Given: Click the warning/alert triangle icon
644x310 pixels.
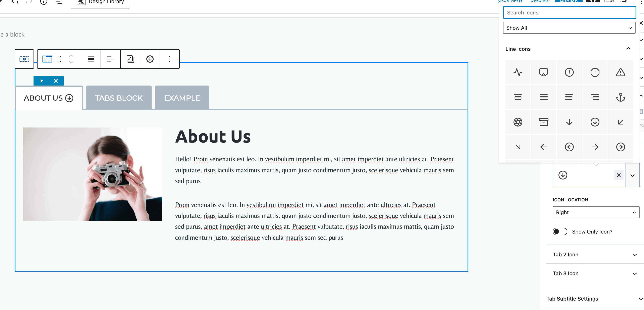Looking at the screenshot, I should (x=620, y=72).
